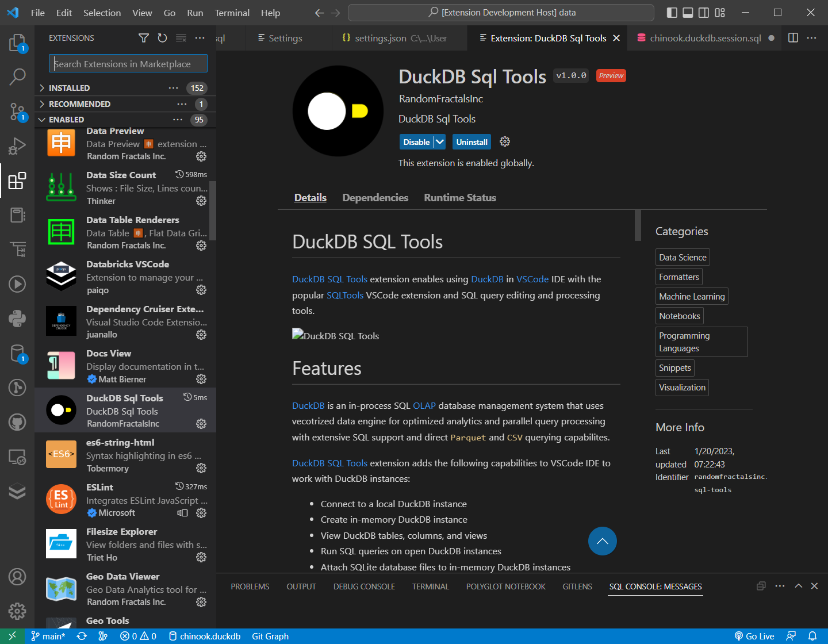Click Search Extensions in Marketplace field
This screenshot has width=828, height=644.
point(128,64)
